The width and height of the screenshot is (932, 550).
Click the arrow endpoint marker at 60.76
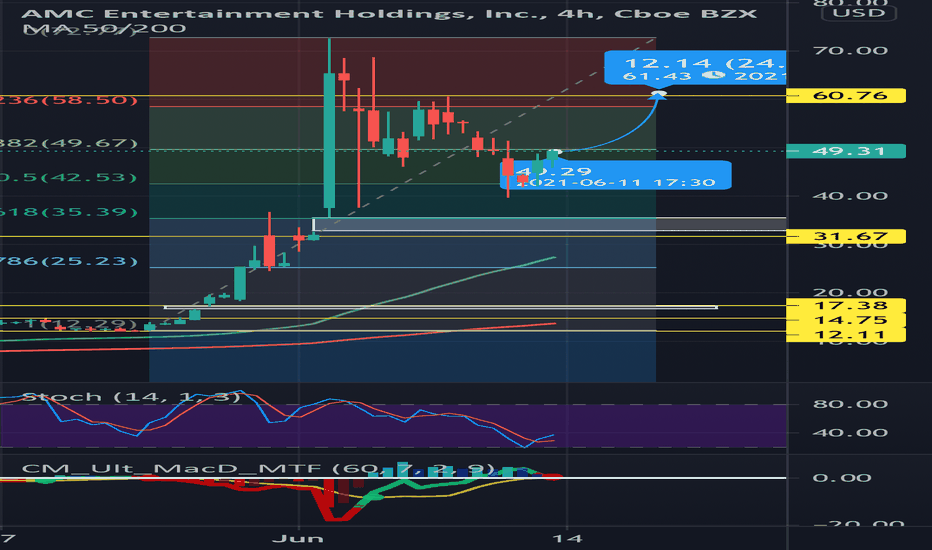click(658, 94)
